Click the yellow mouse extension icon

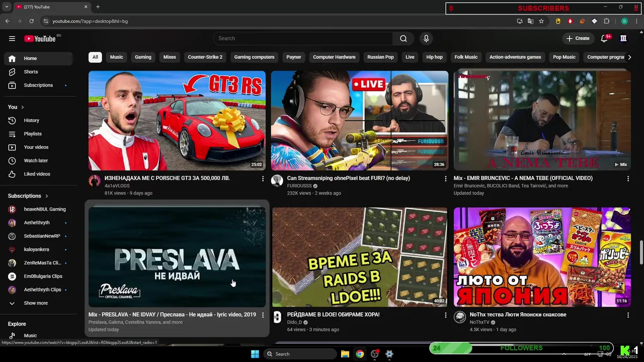[558, 21]
